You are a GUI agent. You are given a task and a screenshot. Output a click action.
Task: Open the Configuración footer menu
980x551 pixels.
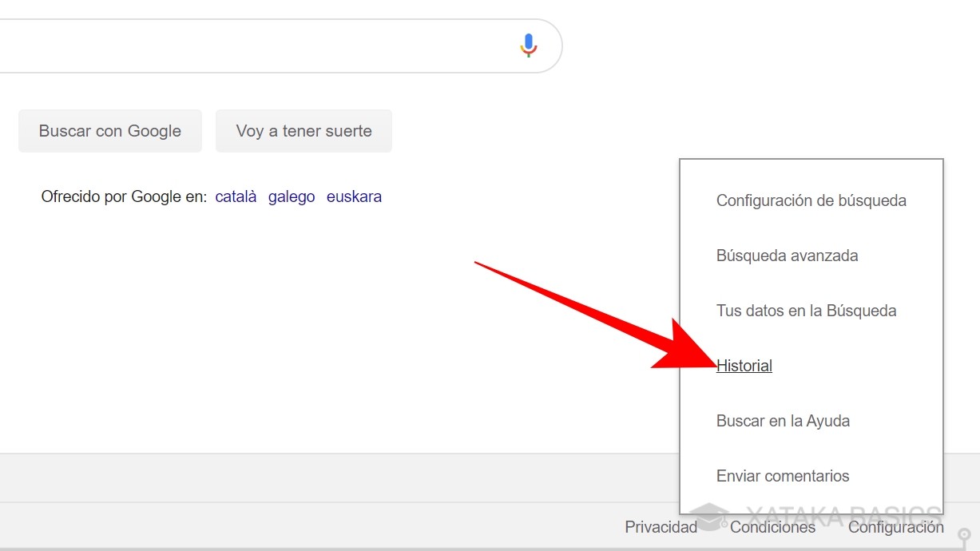(x=895, y=527)
